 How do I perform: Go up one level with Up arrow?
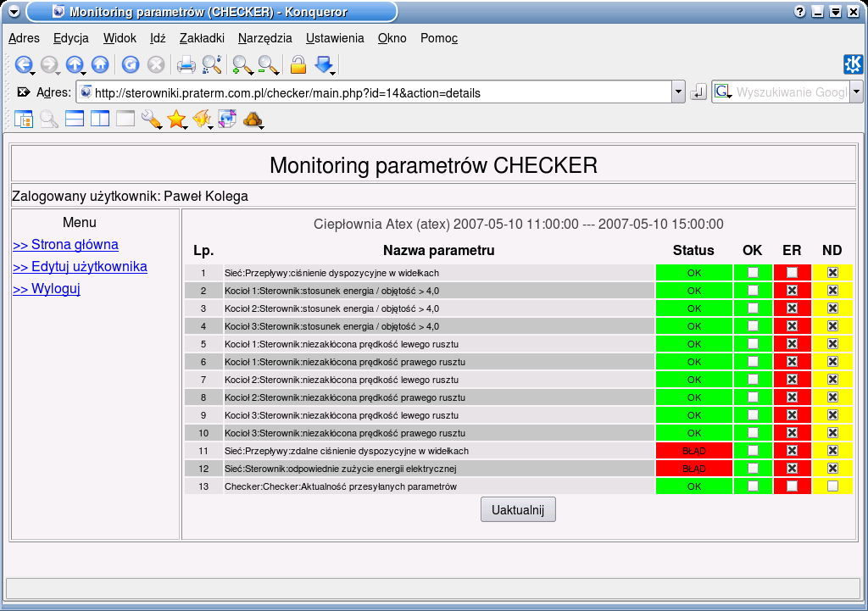point(75,65)
